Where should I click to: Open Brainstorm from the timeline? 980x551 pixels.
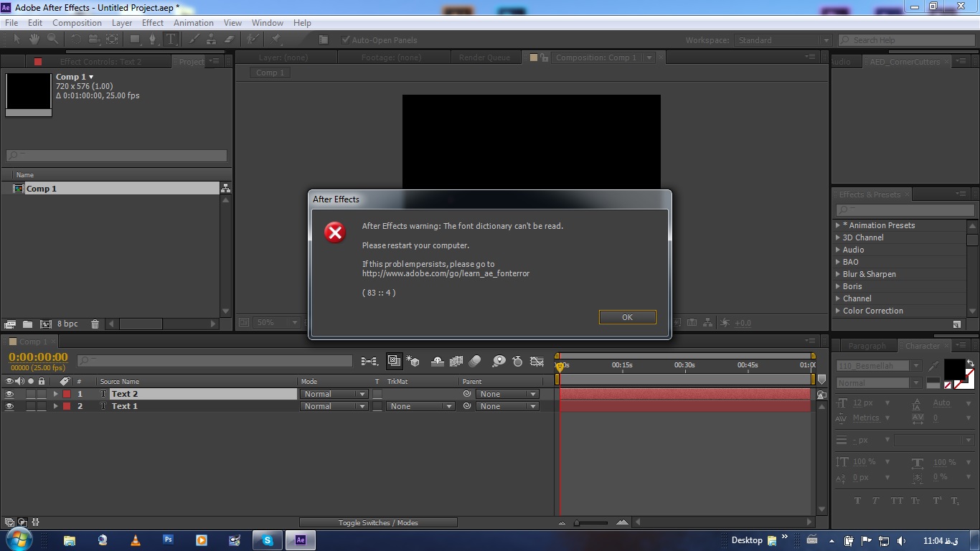[499, 362]
